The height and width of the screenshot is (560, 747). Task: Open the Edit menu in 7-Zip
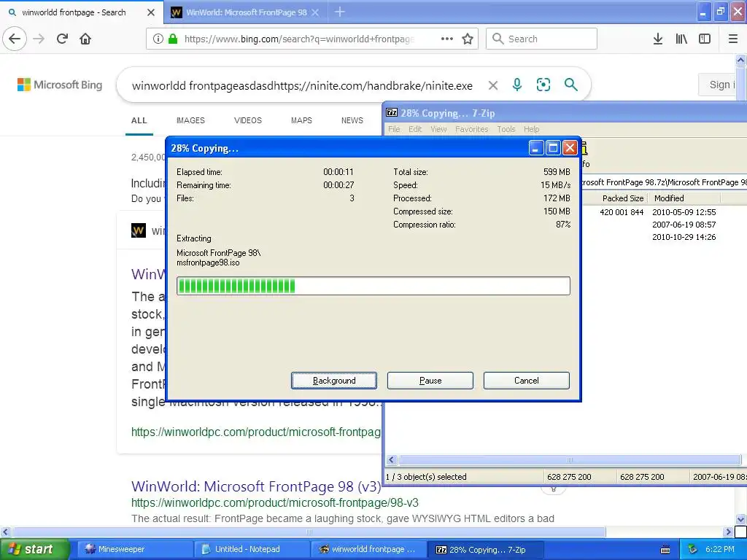pos(415,129)
